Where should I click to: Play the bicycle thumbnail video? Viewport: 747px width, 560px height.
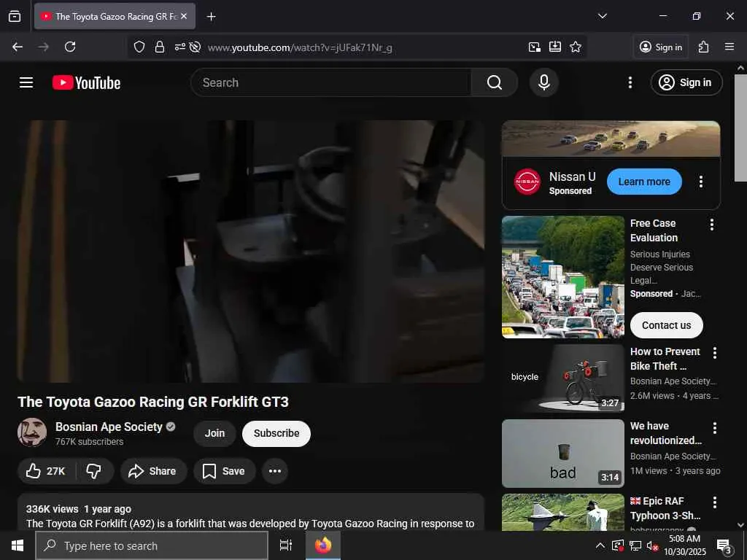[562, 378]
